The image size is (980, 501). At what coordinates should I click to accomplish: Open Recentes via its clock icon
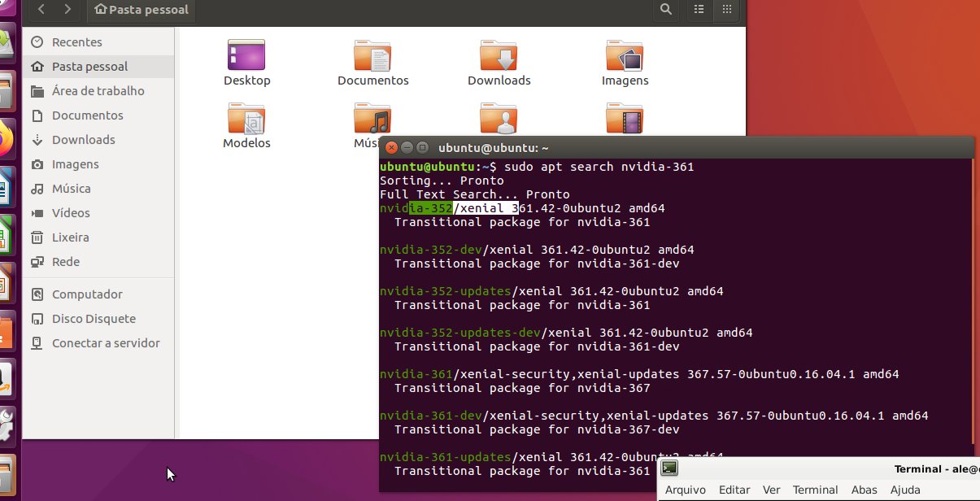point(37,42)
